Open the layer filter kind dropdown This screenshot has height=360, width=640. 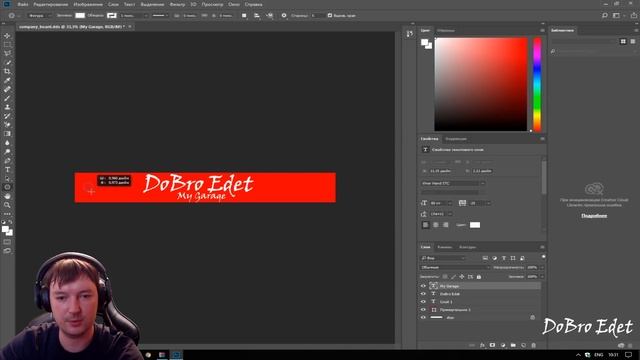click(x=443, y=258)
